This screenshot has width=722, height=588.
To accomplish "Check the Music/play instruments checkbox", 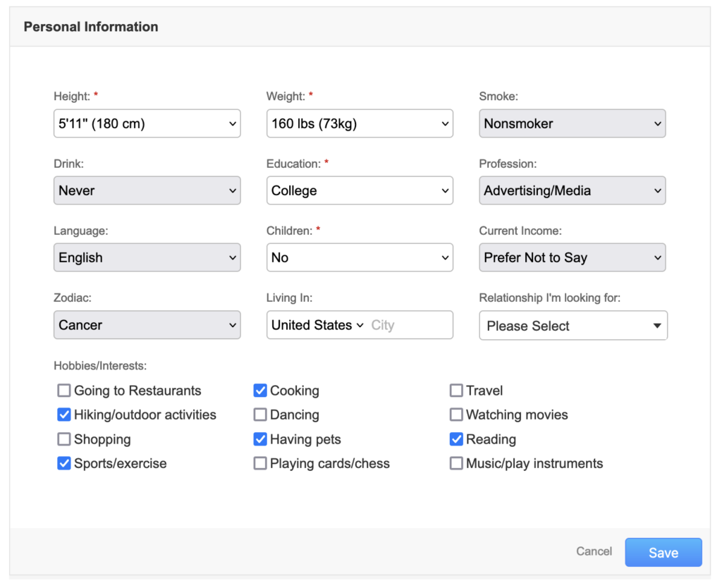I will 456,463.
